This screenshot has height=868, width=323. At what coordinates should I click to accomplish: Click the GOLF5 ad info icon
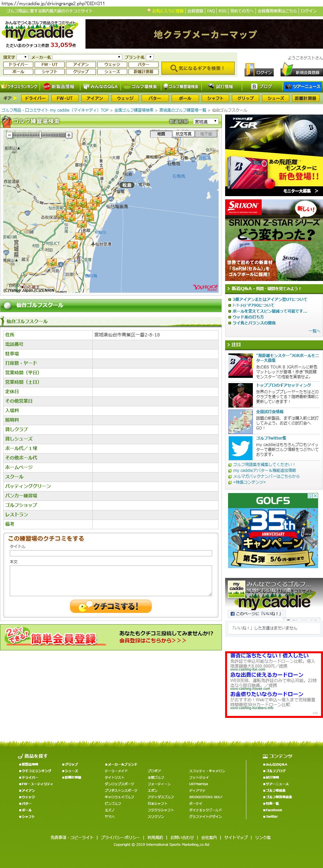click(310, 496)
